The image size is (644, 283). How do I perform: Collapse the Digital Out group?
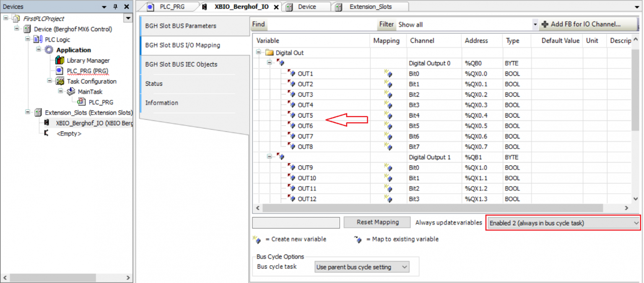[259, 53]
